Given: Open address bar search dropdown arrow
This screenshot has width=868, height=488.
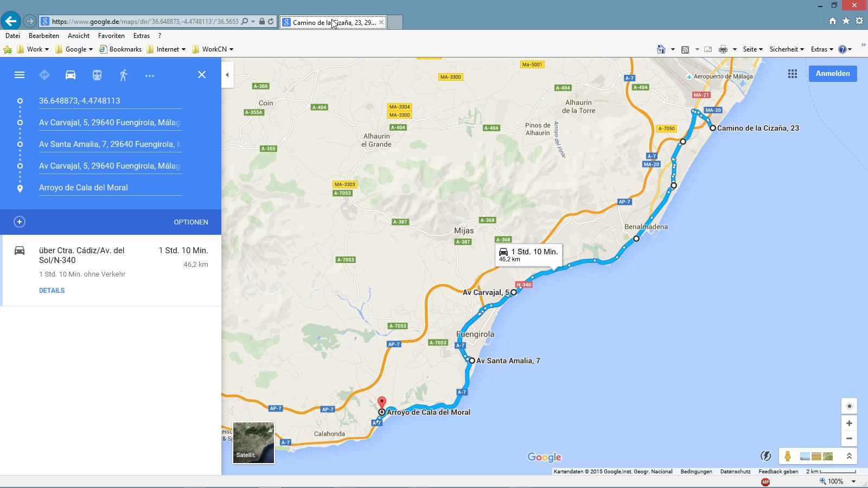Looking at the screenshot, I should (253, 22).
